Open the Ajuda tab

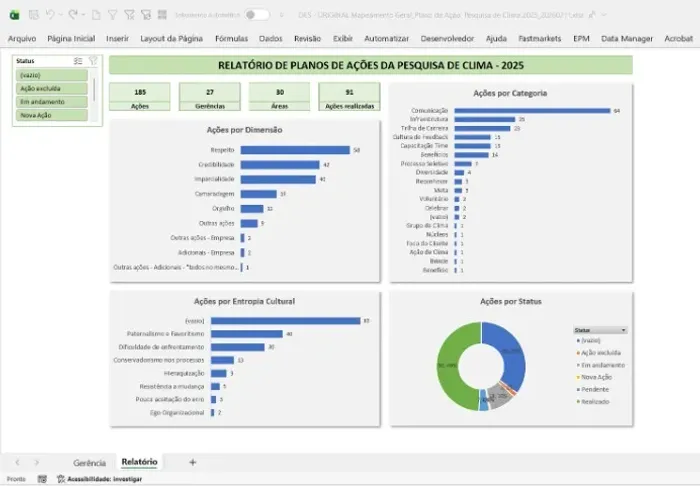click(496, 38)
